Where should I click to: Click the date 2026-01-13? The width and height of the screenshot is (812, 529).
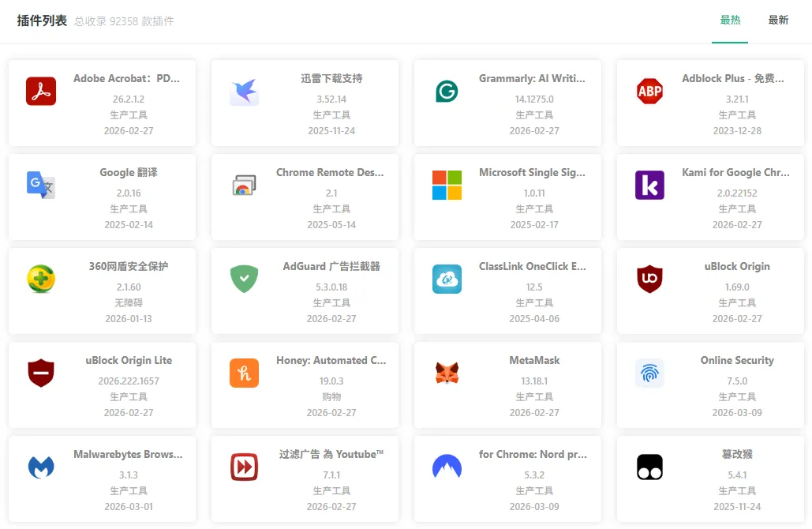click(129, 319)
